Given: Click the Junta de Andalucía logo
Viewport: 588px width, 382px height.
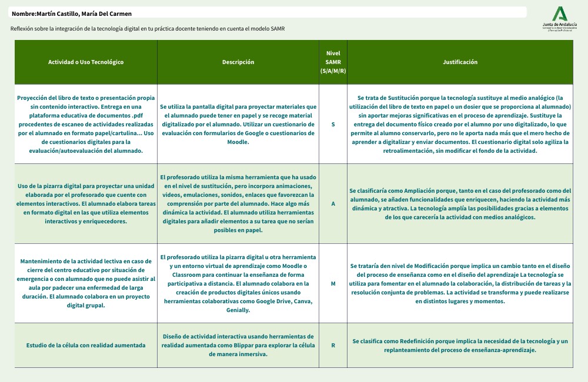Looking at the screenshot, I should pos(559,19).
